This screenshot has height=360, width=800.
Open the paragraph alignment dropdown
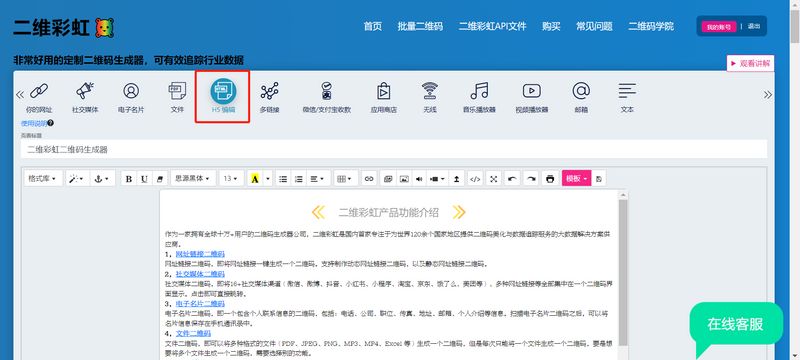(317, 178)
